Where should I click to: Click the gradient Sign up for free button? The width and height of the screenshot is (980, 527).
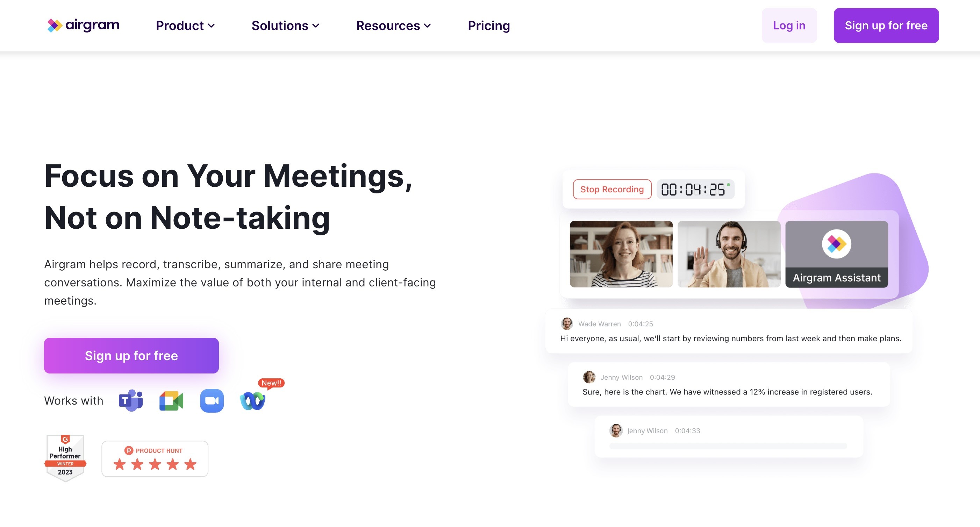pyautogui.click(x=131, y=355)
